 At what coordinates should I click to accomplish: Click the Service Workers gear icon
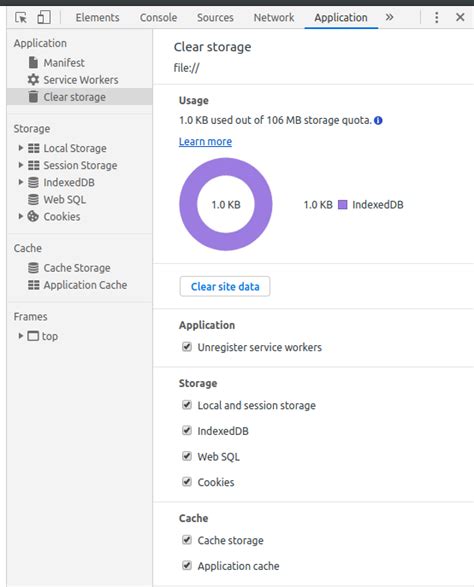tap(33, 79)
